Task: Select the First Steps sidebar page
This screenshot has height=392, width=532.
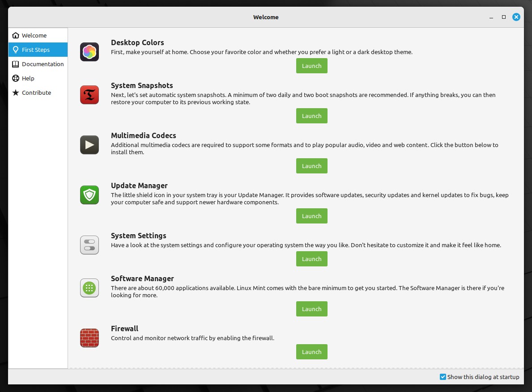Action: coord(38,50)
